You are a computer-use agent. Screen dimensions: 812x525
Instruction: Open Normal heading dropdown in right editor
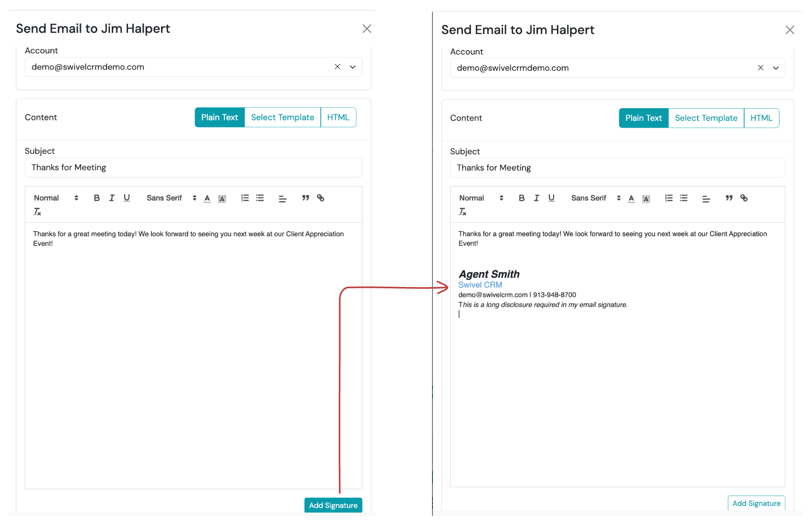481,198
